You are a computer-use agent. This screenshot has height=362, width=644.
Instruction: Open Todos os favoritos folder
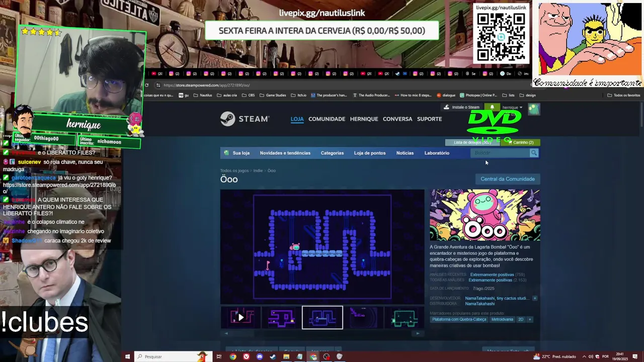click(x=624, y=95)
